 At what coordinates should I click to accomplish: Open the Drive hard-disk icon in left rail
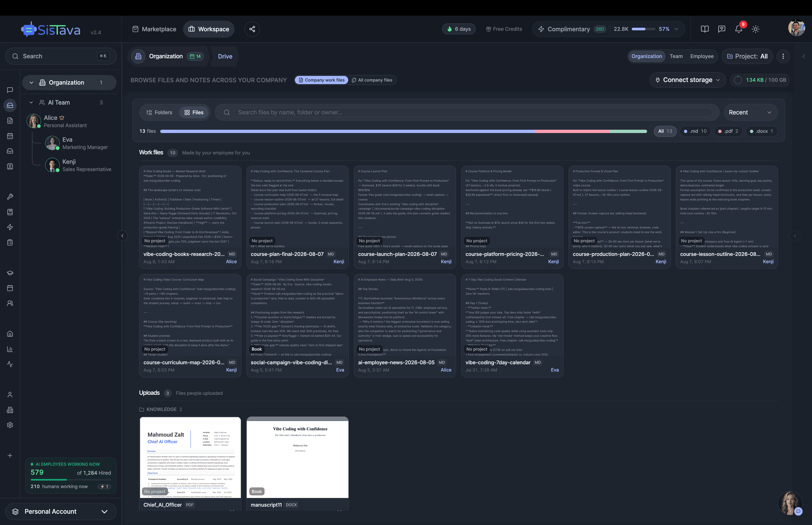[x=10, y=105]
